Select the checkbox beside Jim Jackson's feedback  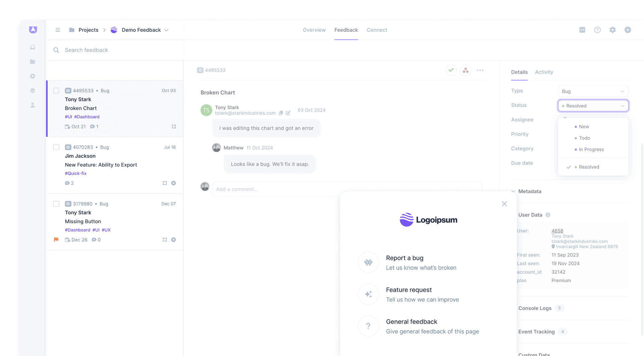[x=56, y=147]
